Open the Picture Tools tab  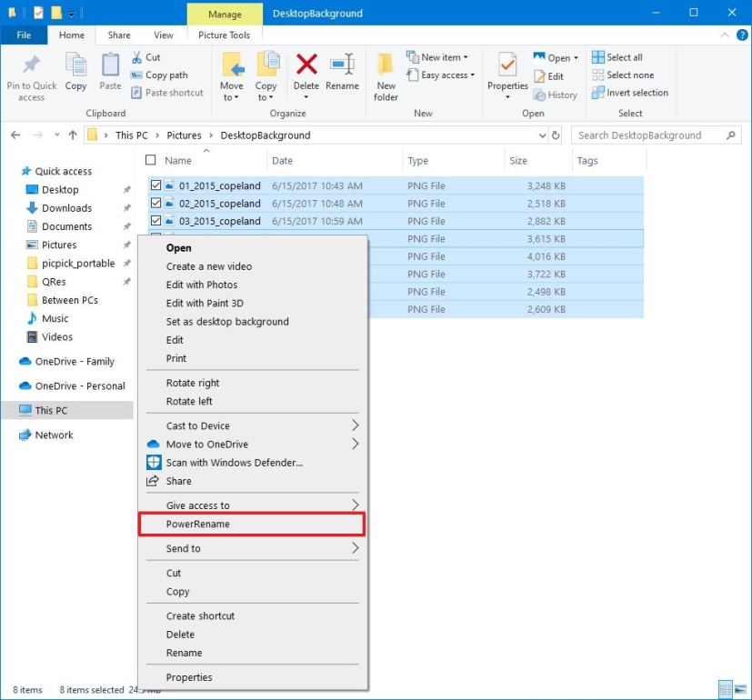point(224,35)
